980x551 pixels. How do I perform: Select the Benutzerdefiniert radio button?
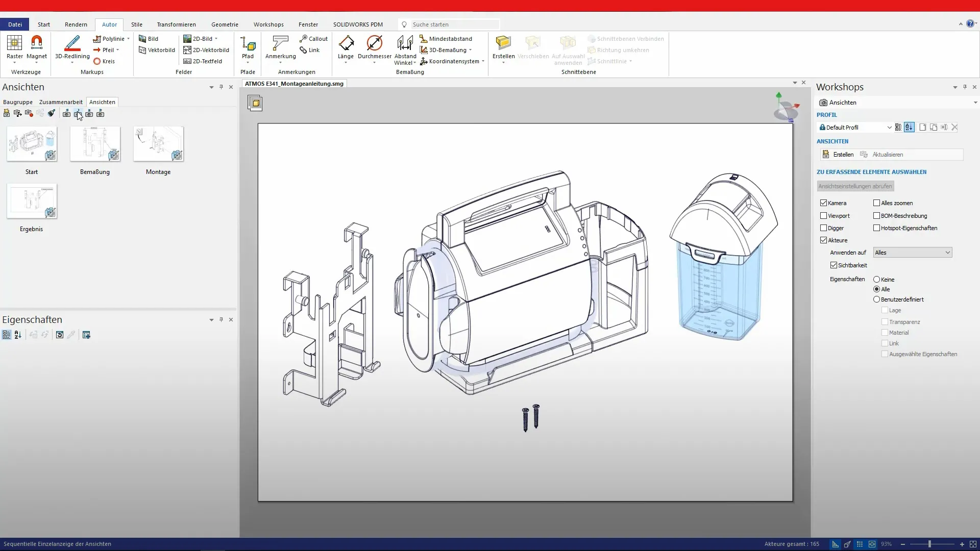876,299
